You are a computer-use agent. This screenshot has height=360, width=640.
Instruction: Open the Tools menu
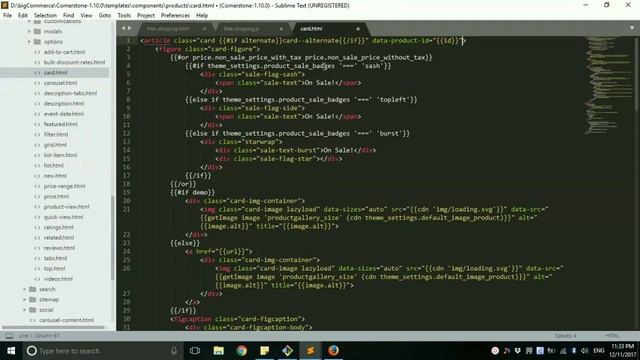[124, 16]
